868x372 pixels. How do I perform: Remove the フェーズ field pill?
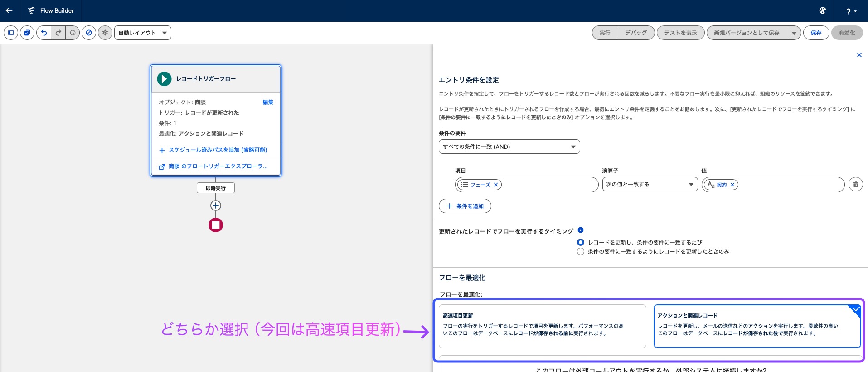[496, 185]
